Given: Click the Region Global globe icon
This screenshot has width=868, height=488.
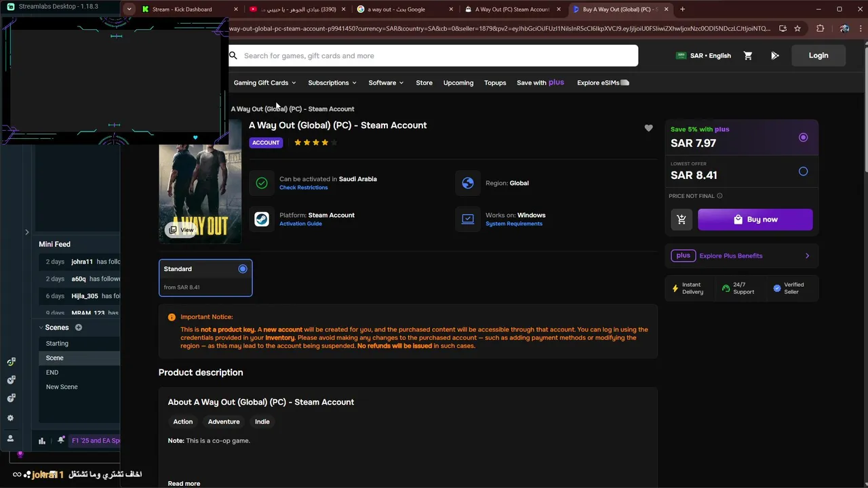Looking at the screenshot, I should point(467,183).
